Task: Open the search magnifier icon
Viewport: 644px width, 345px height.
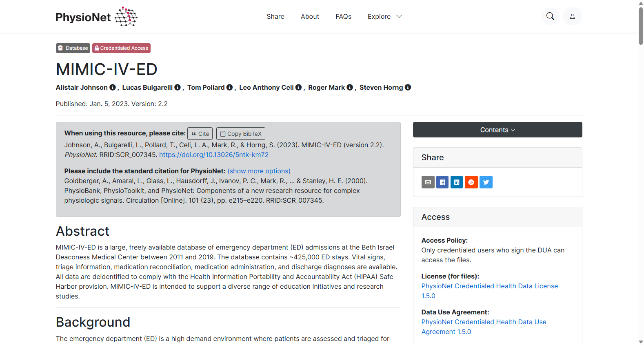Action: [x=550, y=16]
